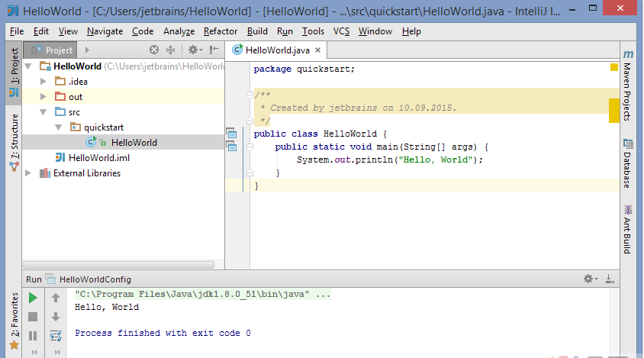Screen dimensions: 644x358
Task: Open the Navigate menu
Action: (x=105, y=31)
